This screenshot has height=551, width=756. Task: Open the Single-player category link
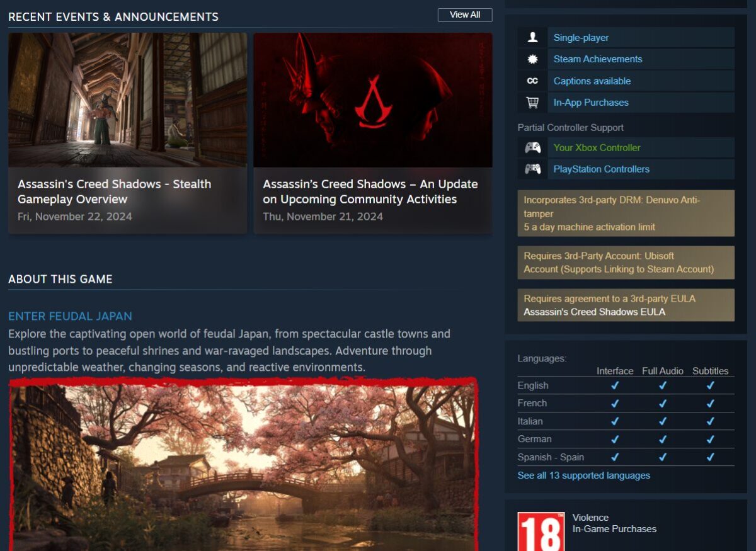tap(581, 38)
